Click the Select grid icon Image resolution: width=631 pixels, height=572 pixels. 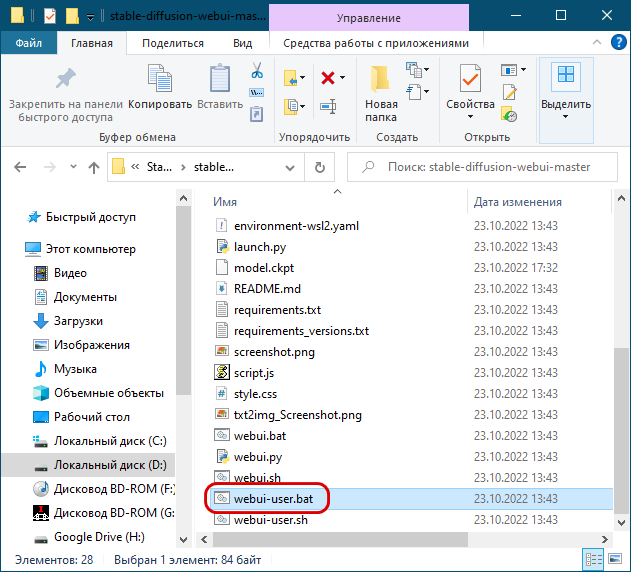pos(566,75)
